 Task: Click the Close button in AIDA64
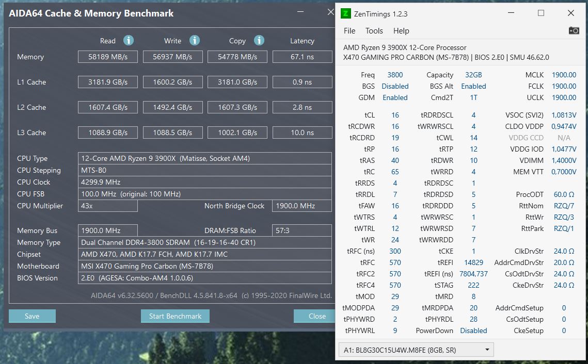(x=314, y=316)
